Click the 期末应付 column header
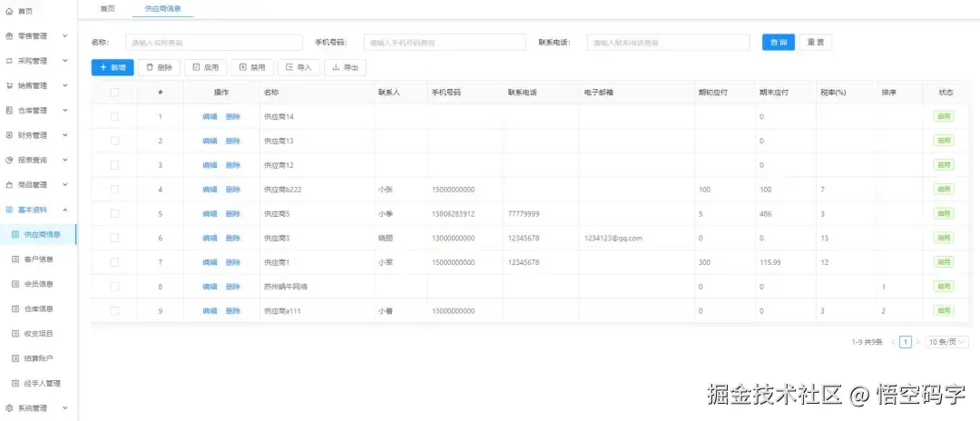 [x=773, y=93]
